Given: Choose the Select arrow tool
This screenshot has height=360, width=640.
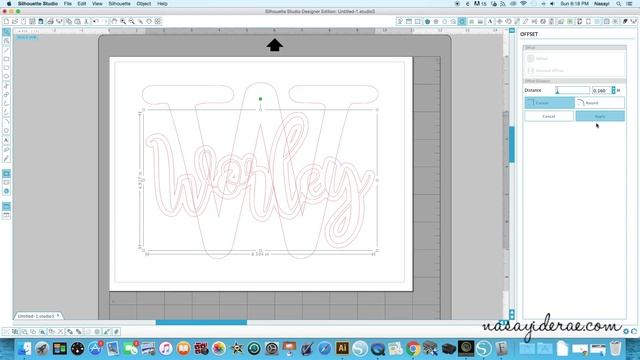Looking at the screenshot, I should [x=6, y=32].
